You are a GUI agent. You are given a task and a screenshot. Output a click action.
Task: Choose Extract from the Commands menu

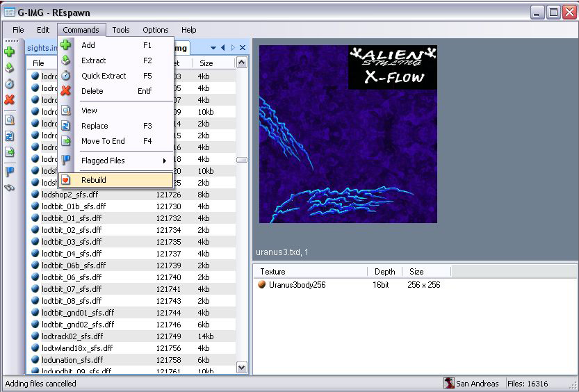[x=115, y=60]
